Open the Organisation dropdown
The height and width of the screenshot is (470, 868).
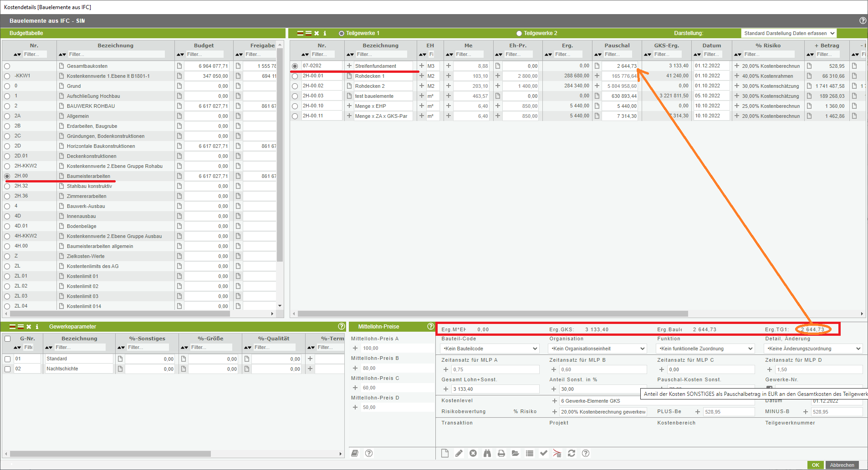point(597,349)
